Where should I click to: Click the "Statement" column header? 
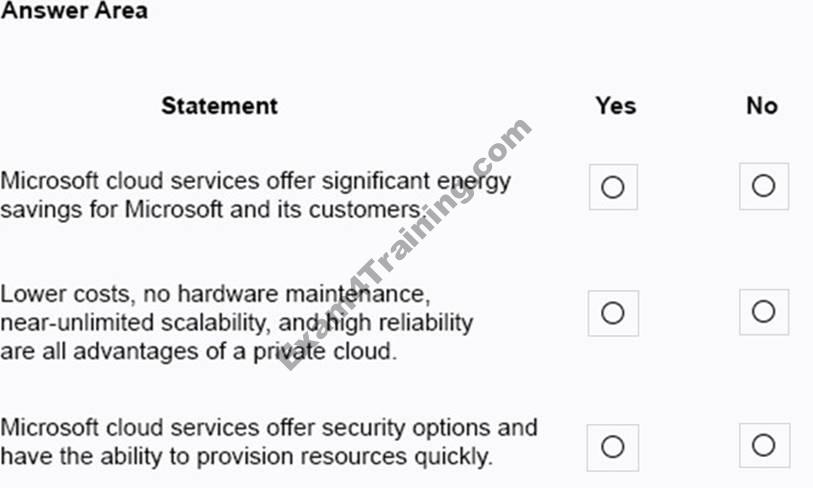[219, 105]
